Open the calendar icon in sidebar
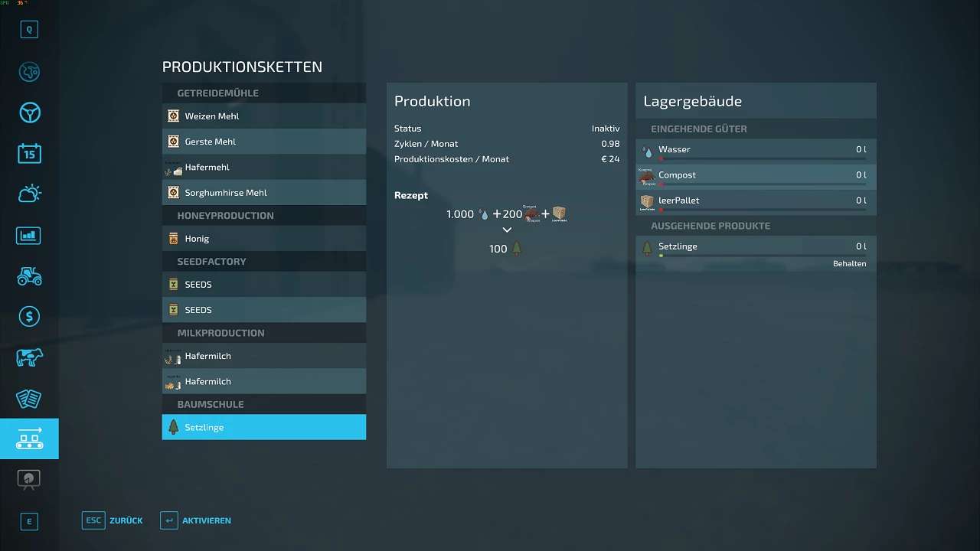980x551 pixels. tap(29, 153)
